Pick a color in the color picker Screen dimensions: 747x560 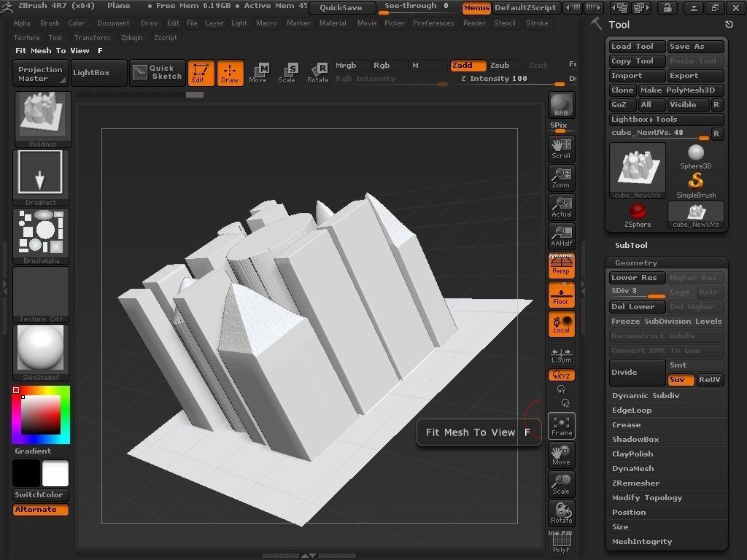click(x=41, y=414)
